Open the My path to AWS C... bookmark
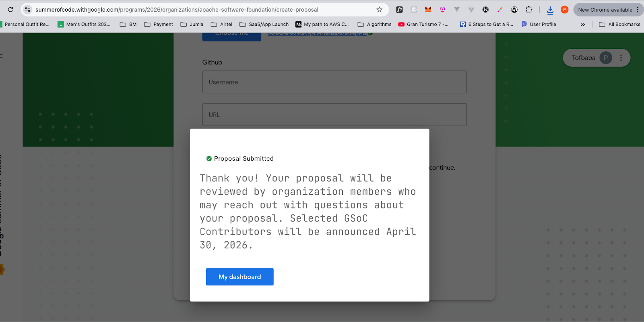 pos(322,24)
